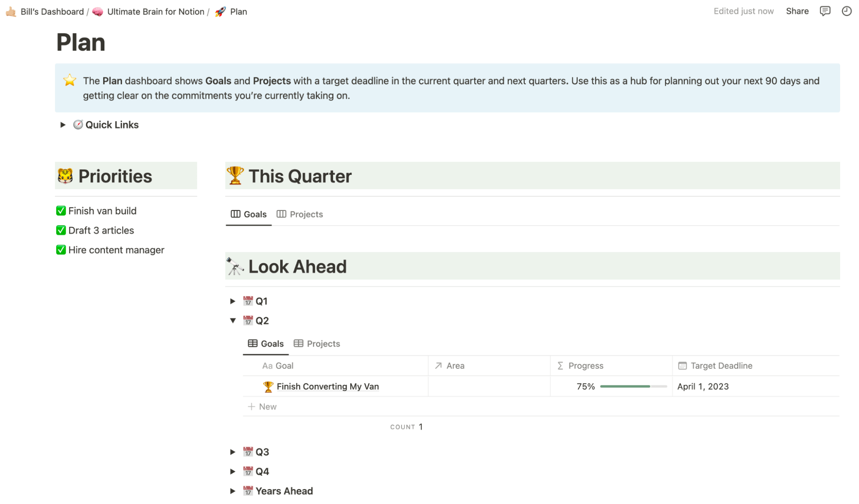The width and height of the screenshot is (859, 504).
Task: Add a new goal with the New row
Action: coord(263,406)
